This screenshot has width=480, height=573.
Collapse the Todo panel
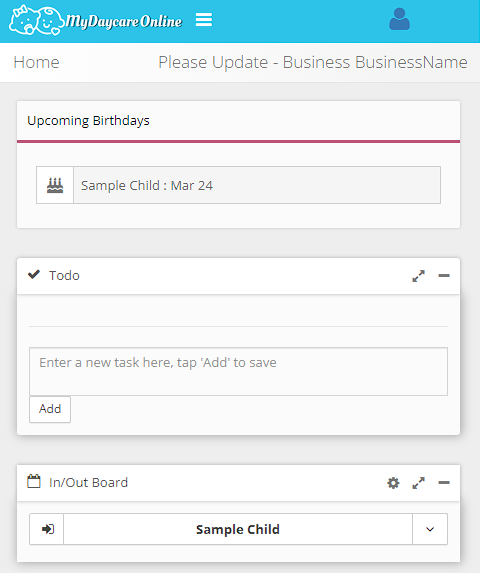pos(444,276)
